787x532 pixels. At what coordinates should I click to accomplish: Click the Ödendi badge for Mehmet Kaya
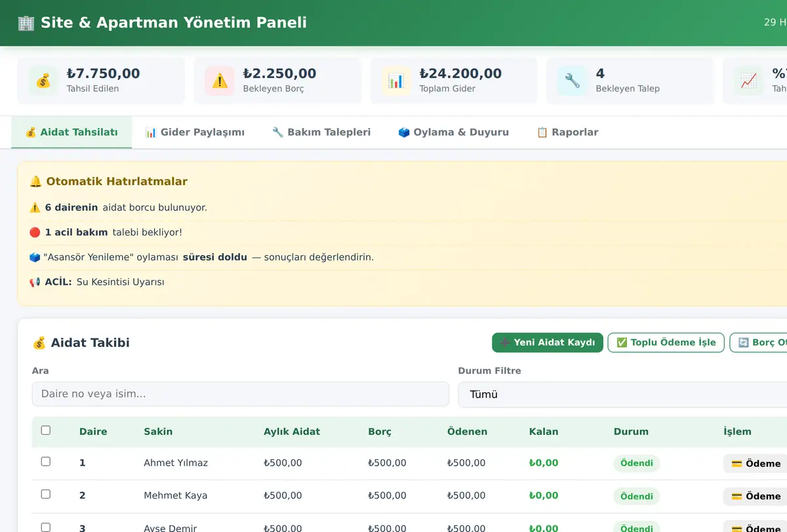[x=637, y=496]
